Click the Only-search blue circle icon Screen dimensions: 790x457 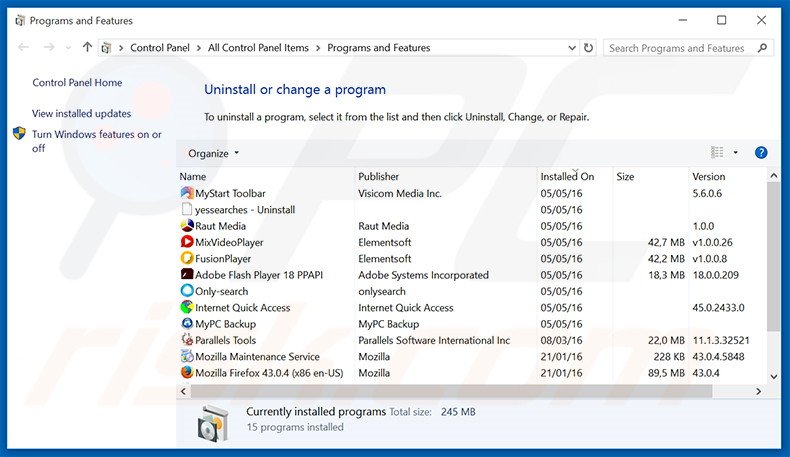point(187,291)
